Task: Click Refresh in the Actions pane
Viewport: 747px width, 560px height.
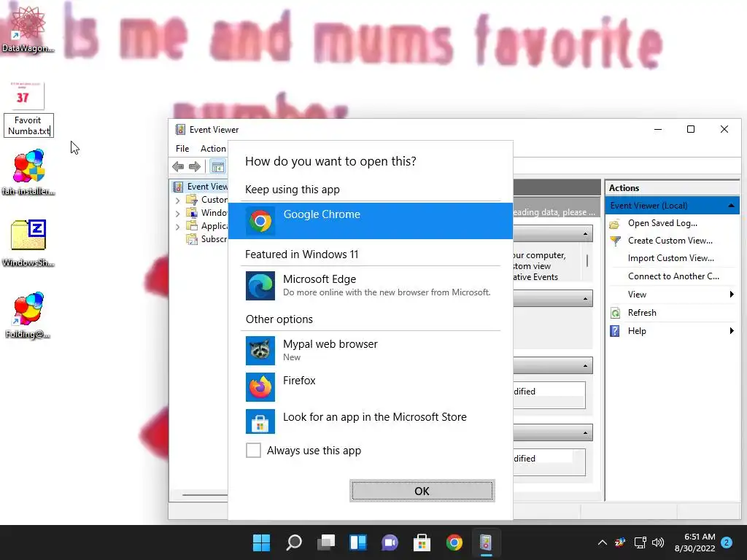Action: pos(642,313)
